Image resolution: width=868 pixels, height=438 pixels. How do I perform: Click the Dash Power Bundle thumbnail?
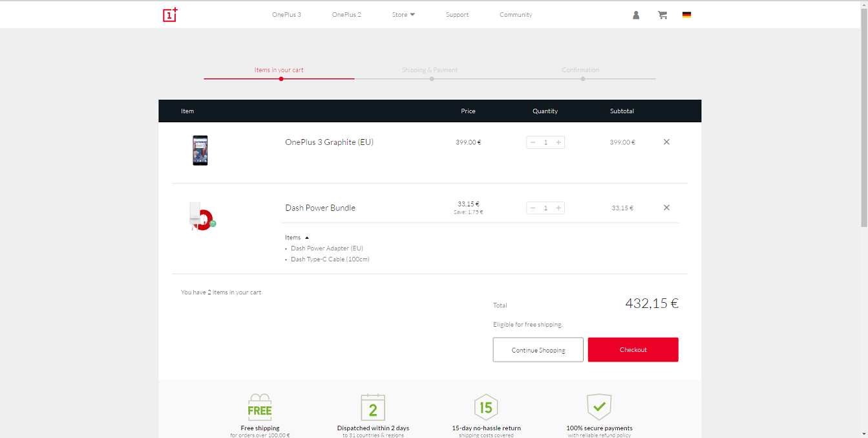[x=202, y=217]
